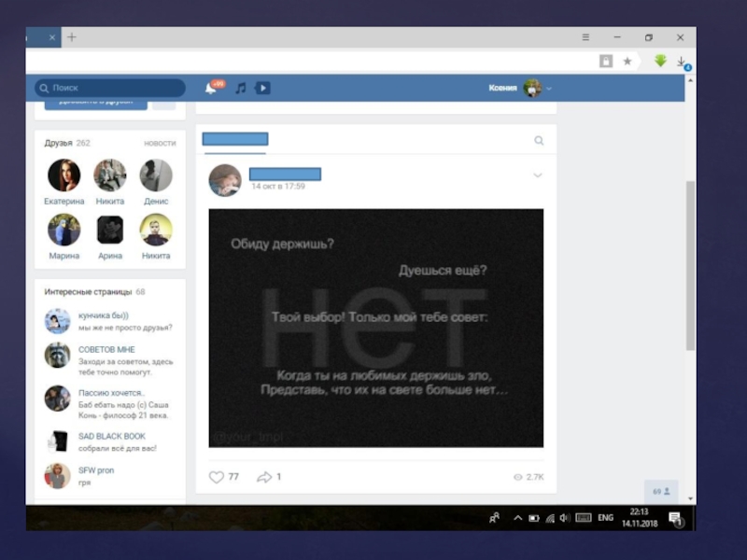The height and width of the screenshot is (560, 747).
Task: Open the music note icon
Action: [240, 88]
